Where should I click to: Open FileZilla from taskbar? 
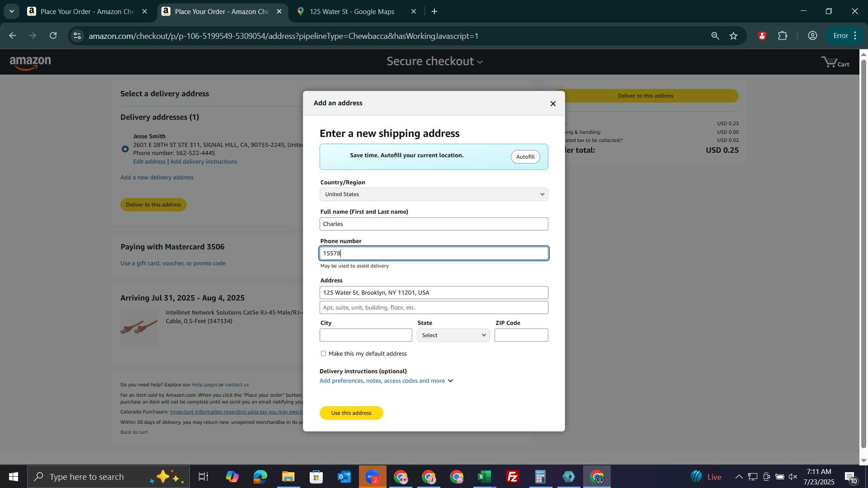coord(513,477)
